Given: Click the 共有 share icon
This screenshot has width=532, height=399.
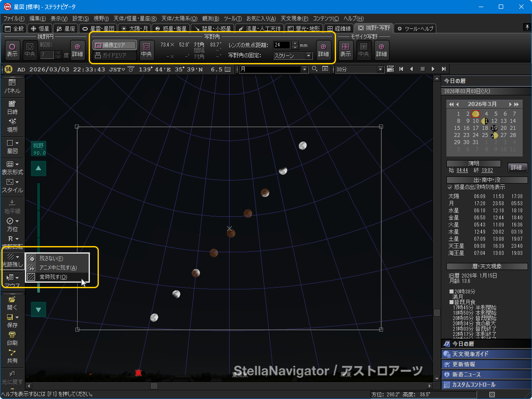Looking at the screenshot, I should 12,356.
